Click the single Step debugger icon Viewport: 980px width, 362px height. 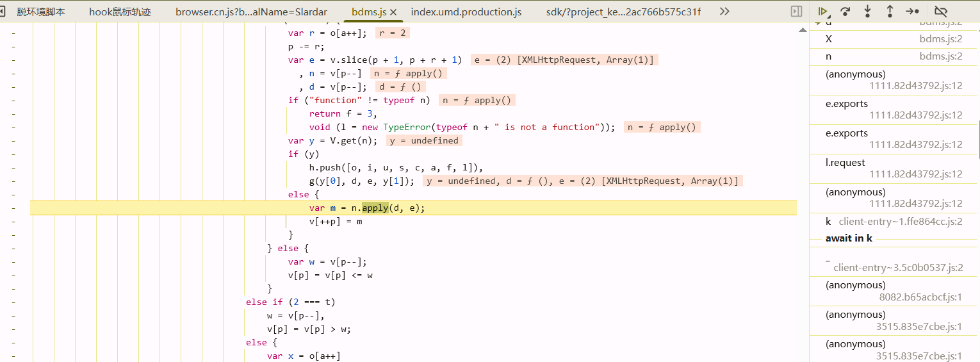click(x=912, y=12)
